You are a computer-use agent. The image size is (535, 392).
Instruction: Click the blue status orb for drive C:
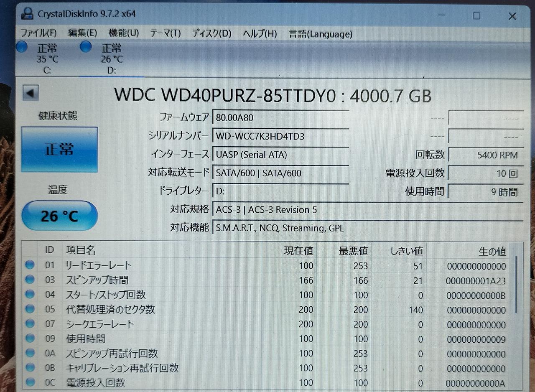pyautogui.click(x=22, y=47)
